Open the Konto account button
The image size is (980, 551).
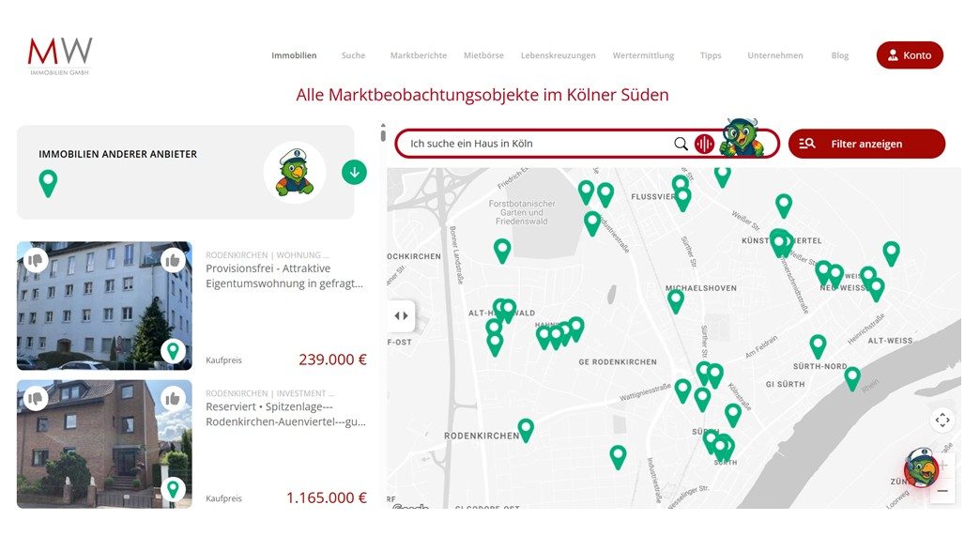[910, 55]
